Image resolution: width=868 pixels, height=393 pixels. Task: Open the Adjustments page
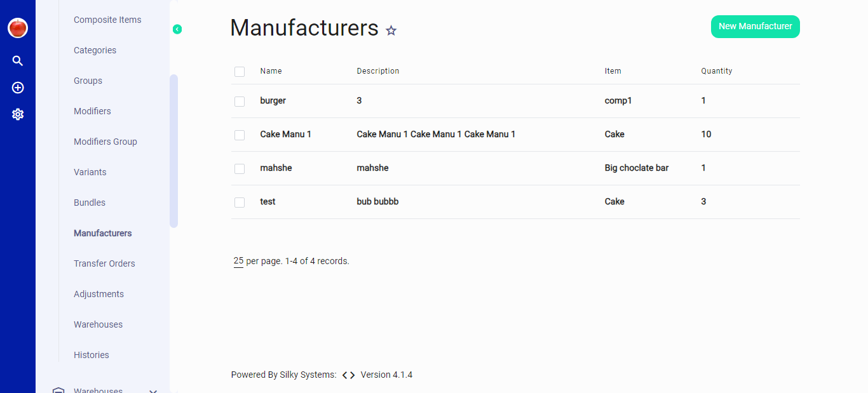(x=98, y=293)
